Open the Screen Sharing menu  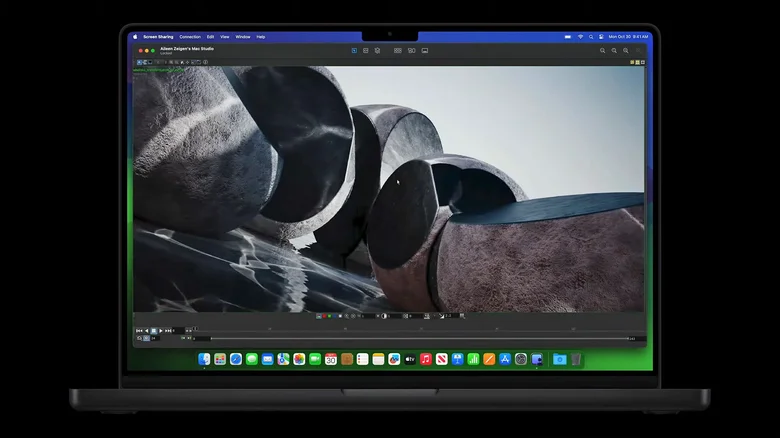tap(158, 37)
